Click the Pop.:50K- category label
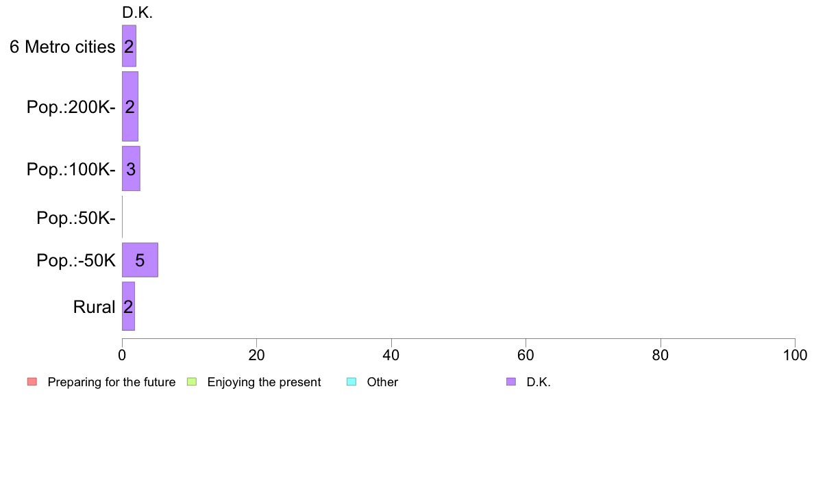This screenshot has height=504, width=814. click(76, 218)
